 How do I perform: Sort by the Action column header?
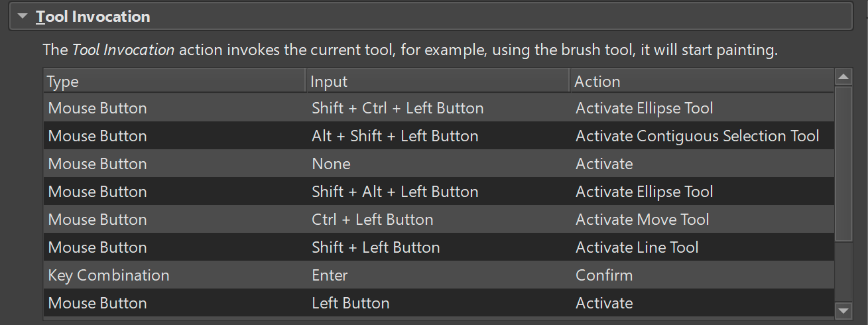[x=597, y=82]
